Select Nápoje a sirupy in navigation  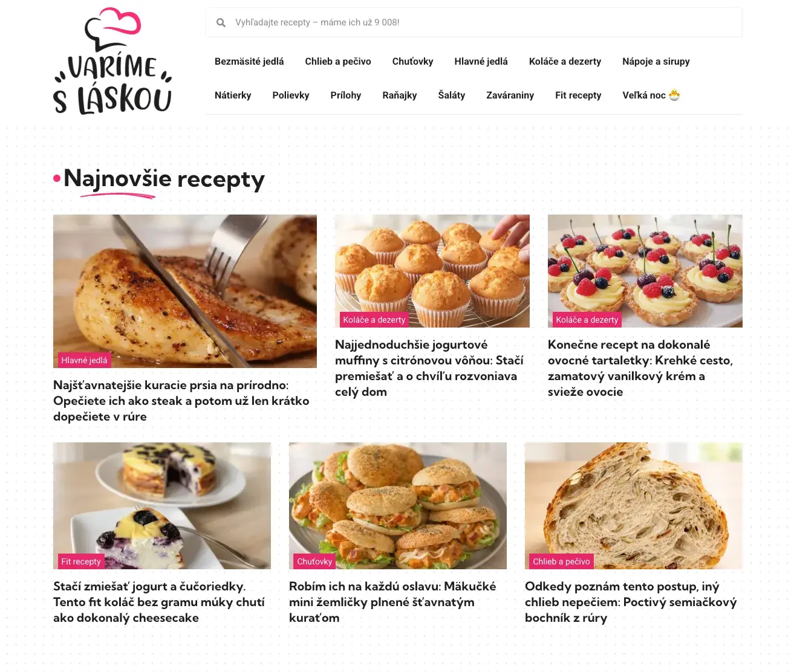click(656, 61)
